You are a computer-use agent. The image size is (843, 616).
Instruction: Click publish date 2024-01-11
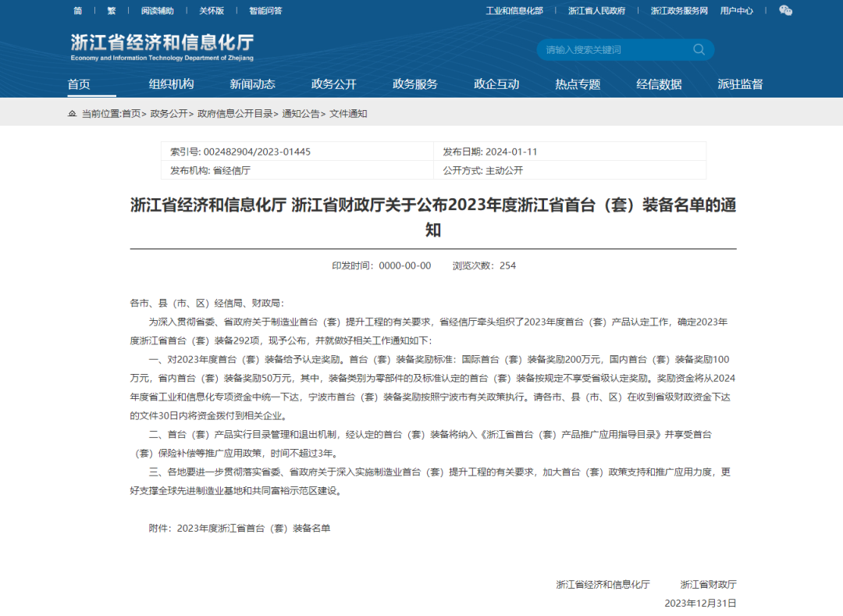click(x=511, y=151)
